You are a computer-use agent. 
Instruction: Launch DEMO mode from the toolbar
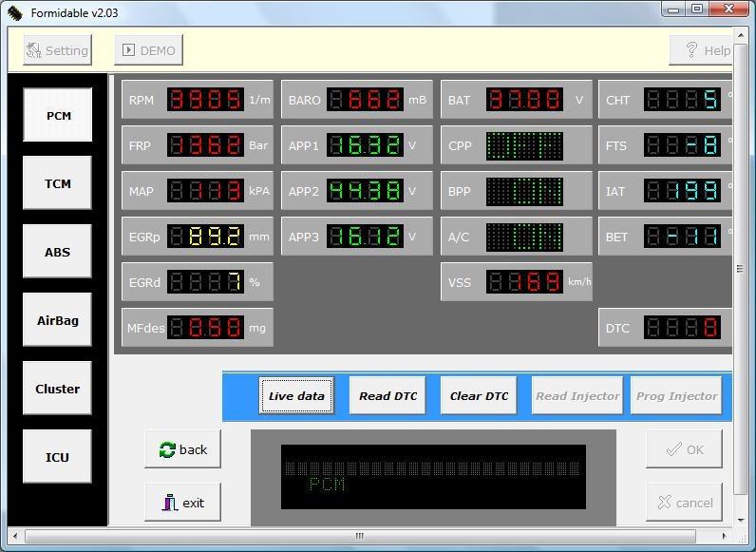[x=148, y=50]
